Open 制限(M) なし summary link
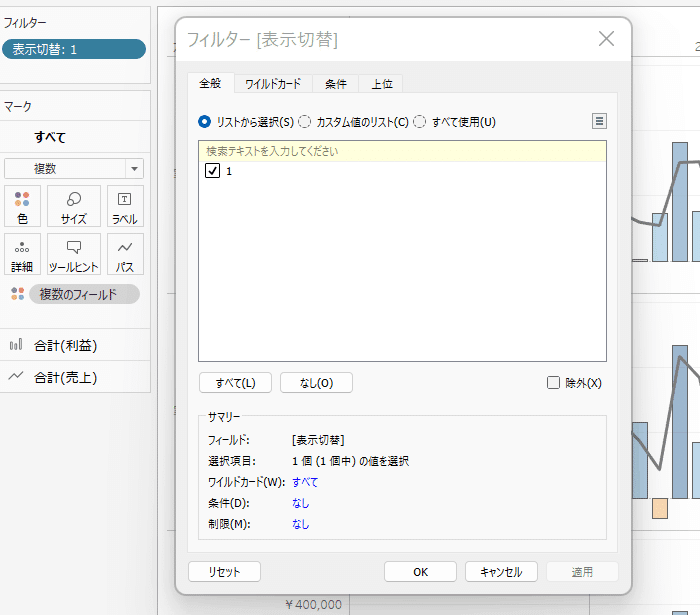The image size is (700, 615). click(x=300, y=524)
